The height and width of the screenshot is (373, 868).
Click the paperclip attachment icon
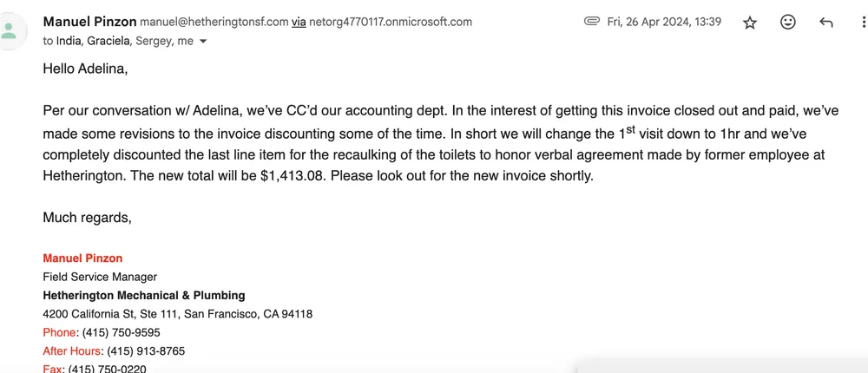pyautogui.click(x=592, y=22)
